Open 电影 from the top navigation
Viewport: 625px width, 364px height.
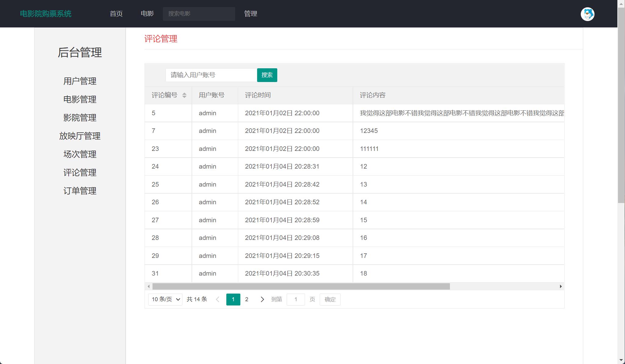click(147, 14)
